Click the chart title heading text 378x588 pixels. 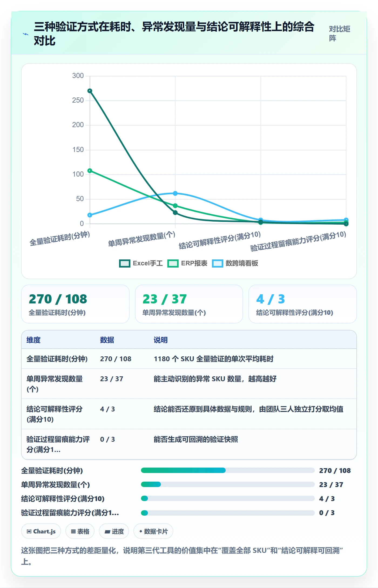[174, 34]
